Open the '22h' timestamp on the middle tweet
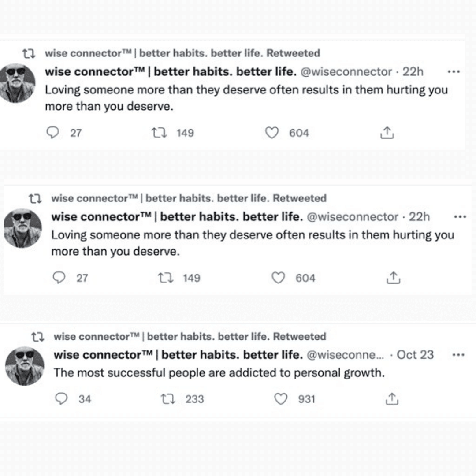Screen dimensions: 476x476 click(419, 217)
